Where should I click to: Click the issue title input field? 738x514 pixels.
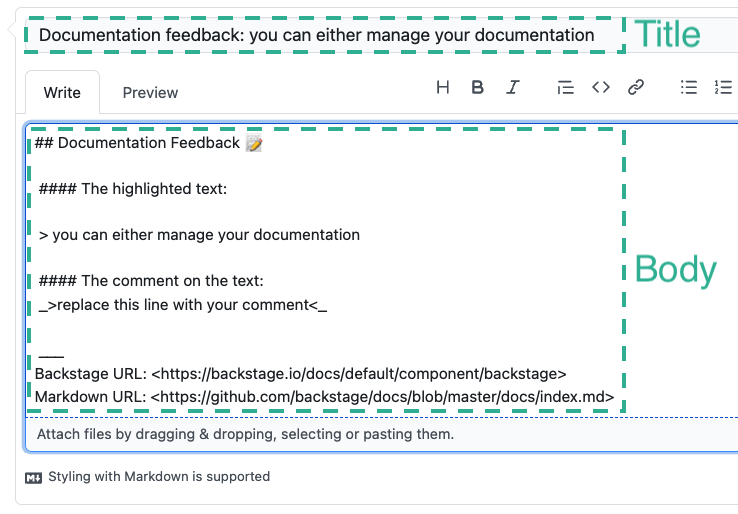(320, 35)
